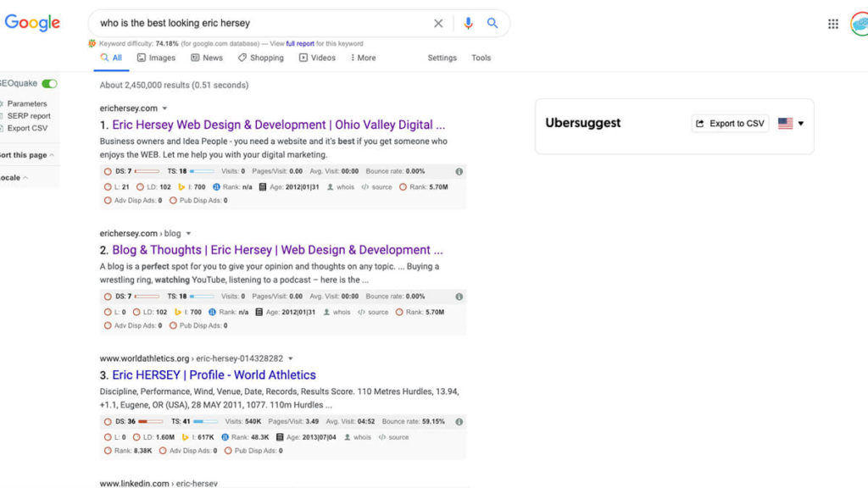Open the Google account avatar

(x=860, y=24)
